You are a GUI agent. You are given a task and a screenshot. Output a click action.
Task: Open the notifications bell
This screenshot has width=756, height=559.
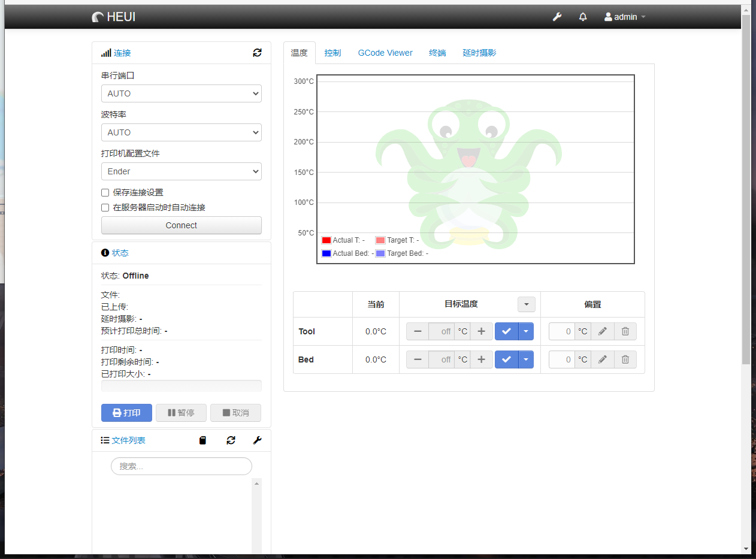click(582, 17)
